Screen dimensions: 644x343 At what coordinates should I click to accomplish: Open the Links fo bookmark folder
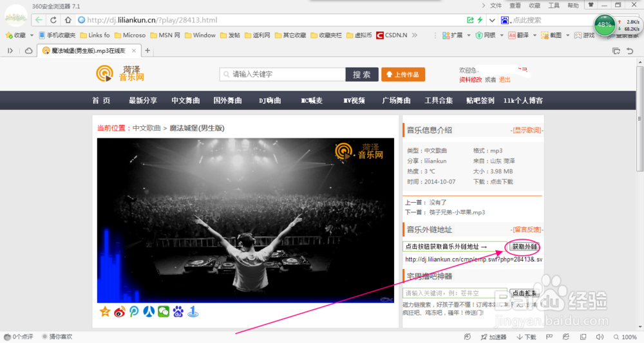[x=95, y=35]
